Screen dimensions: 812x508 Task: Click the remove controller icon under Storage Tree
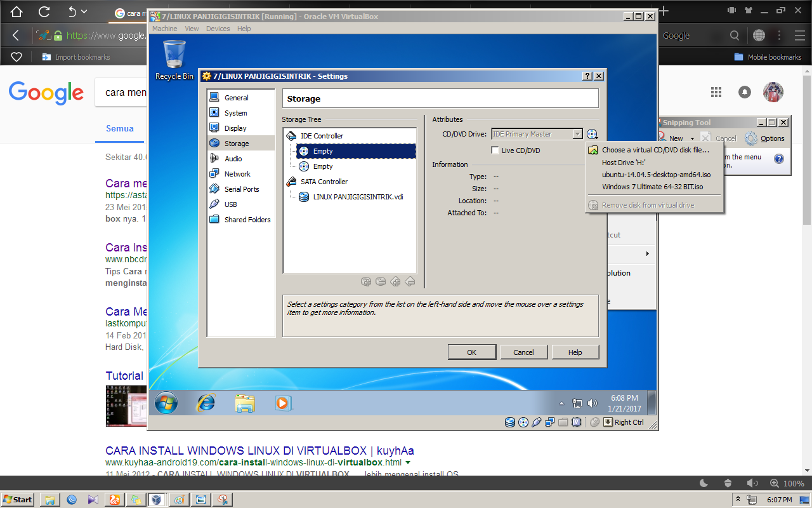(410, 281)
